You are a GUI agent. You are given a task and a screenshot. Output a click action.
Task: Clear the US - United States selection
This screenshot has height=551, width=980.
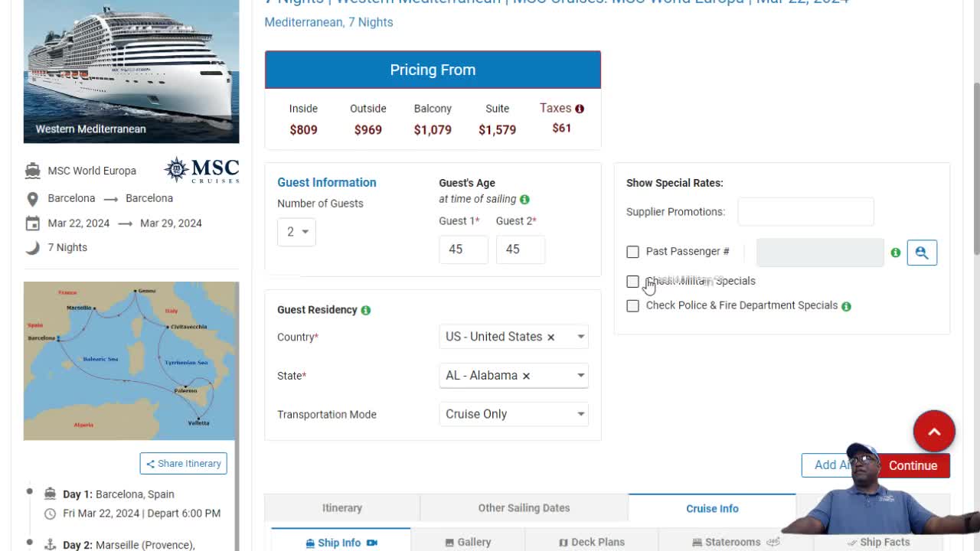(x=550, y=337)
